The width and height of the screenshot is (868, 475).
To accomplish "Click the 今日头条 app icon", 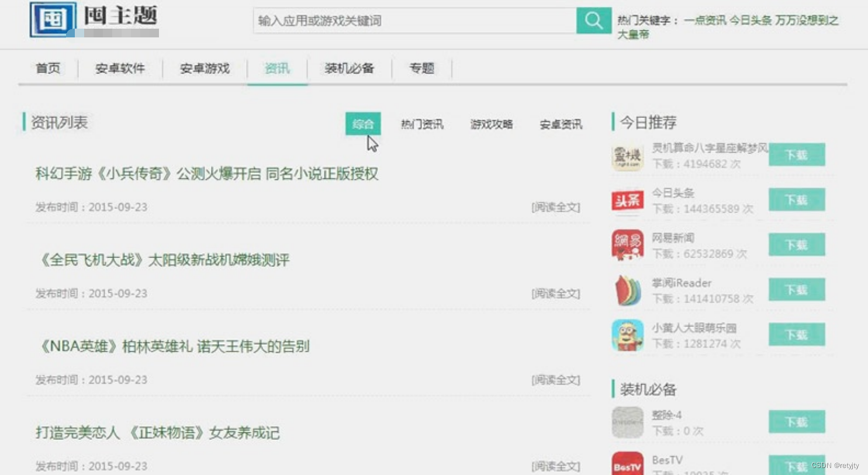I will tap(627, 200).
